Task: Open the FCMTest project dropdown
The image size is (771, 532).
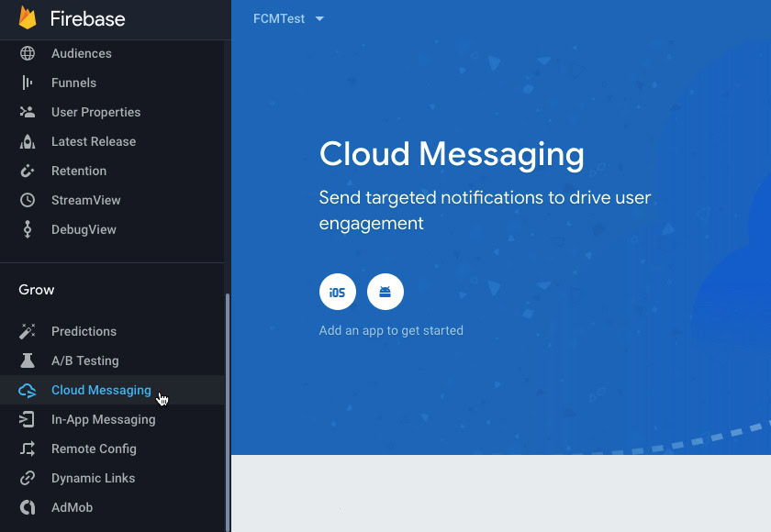Action: (x=279, y=18)
